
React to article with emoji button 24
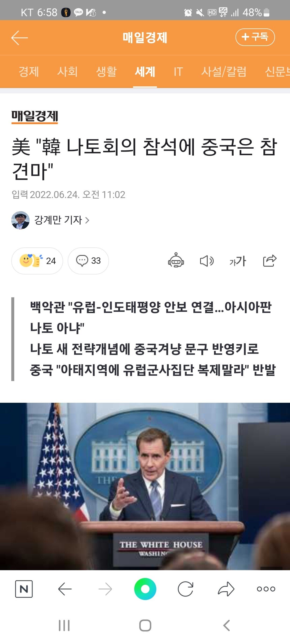(x=37, y=261)
